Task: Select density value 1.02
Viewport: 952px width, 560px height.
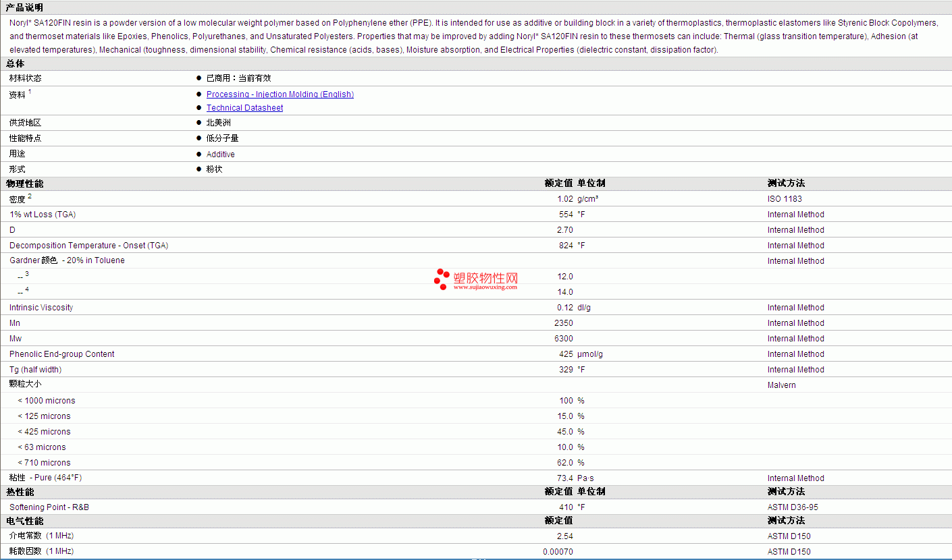Action: pyautogui.click(x=565, y=199)
